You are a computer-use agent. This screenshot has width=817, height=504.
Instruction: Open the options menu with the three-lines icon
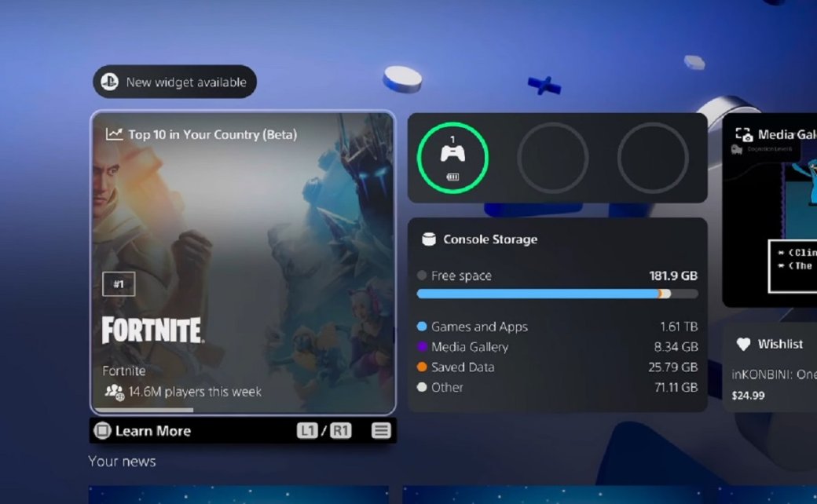(381, 430)
